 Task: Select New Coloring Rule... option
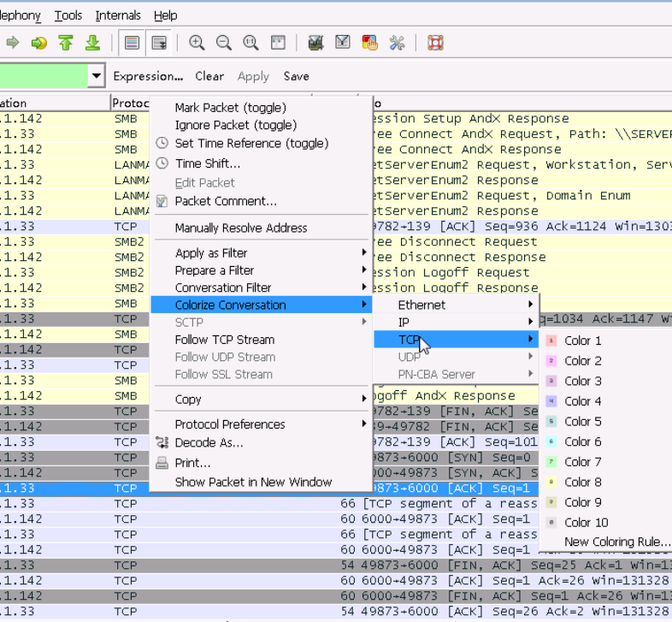coord(616,542)
